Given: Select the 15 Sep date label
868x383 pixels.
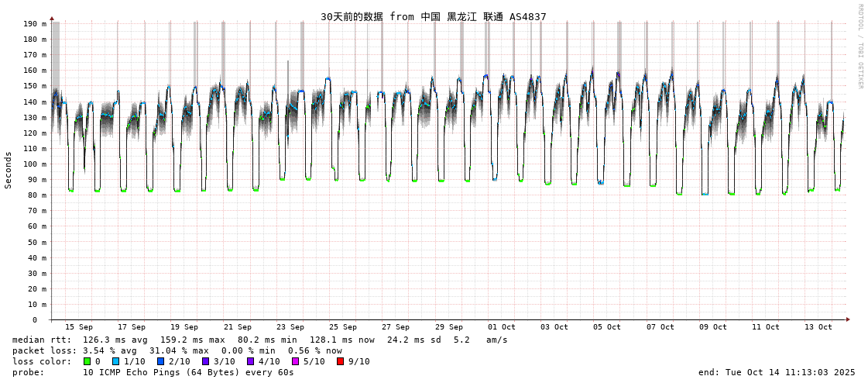Looking at the screenshot, I should 78,327.
